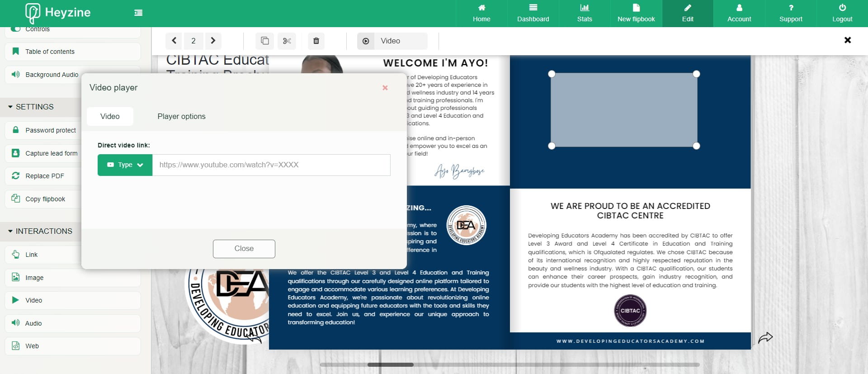Click the page number 2 field
The image size is (868, 374).
pos(193,41)
